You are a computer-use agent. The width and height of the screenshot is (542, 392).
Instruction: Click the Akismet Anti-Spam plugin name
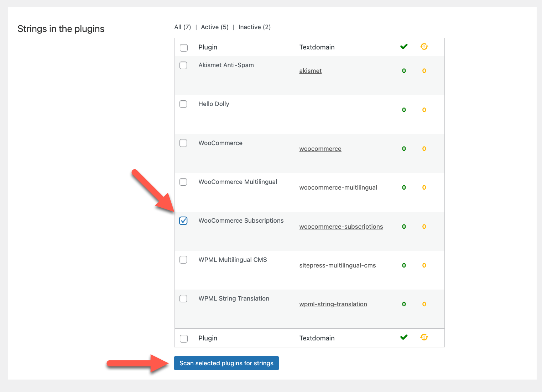pyautogui.click(x=226, y=65)
